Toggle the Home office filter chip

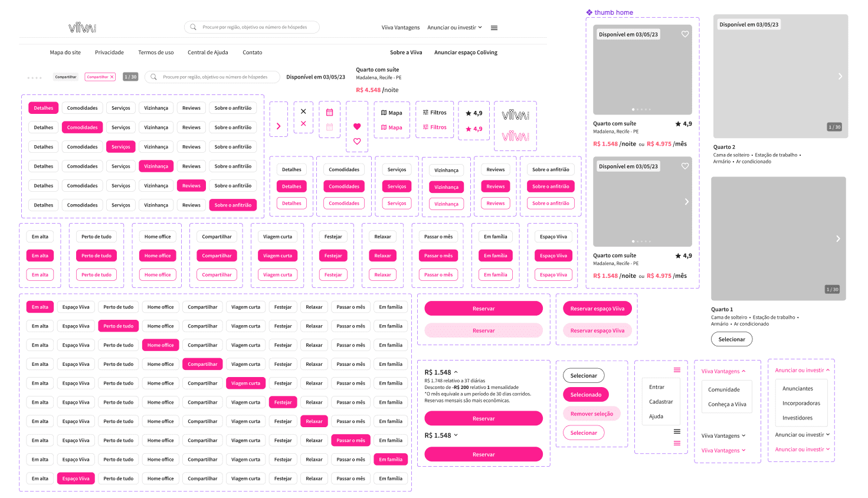coord(157,235)
